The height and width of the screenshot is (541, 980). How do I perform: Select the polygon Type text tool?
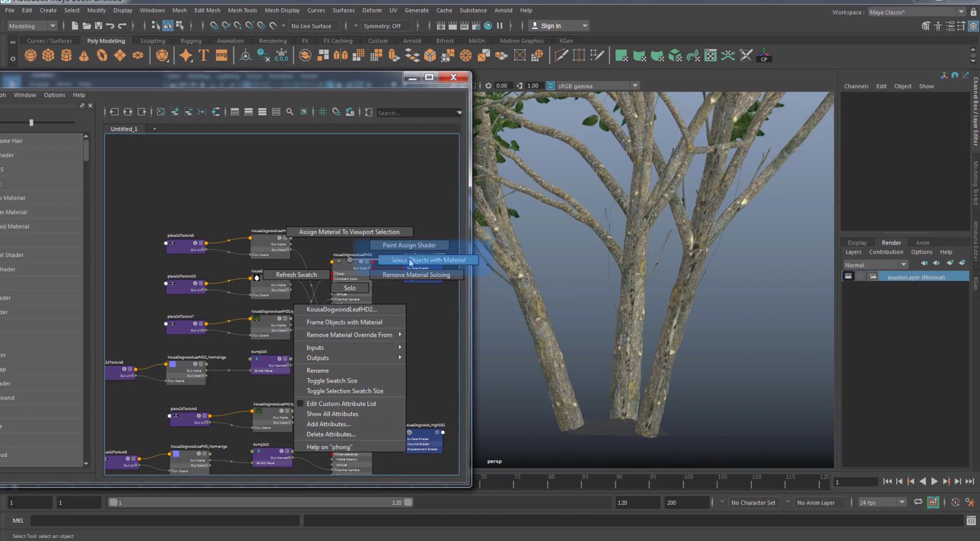click(x=203, y=56)
